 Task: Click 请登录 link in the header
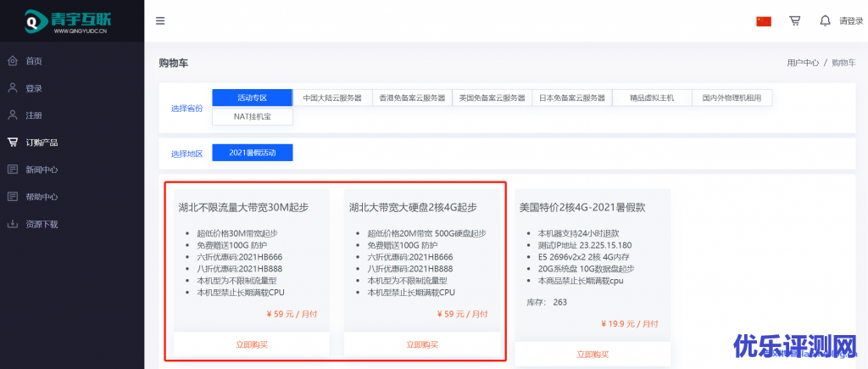(850, 21)
